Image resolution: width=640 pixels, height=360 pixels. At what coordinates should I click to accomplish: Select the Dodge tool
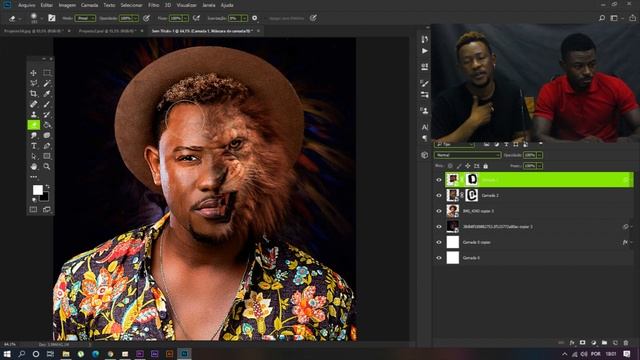[x=33, y=136]
